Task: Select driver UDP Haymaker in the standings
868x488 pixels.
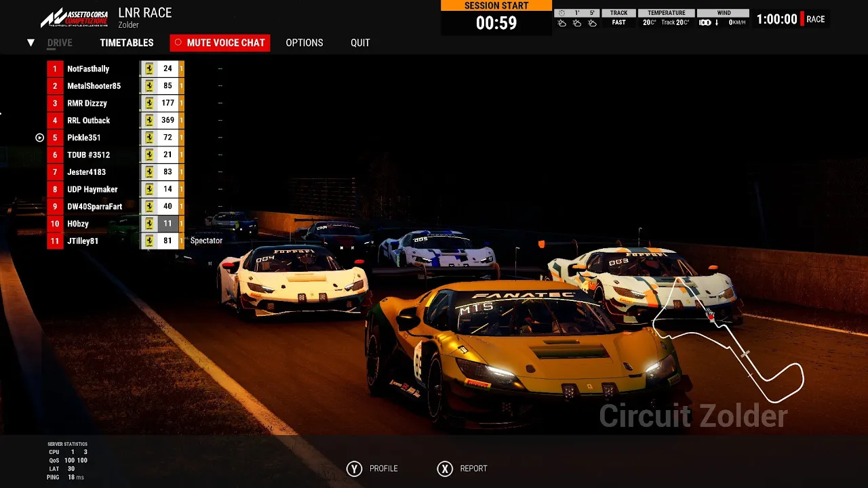Action: [92, 189]
